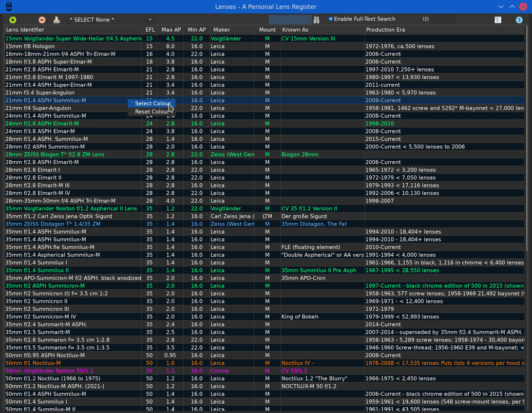Select the orange 50mm f/1 Noctilux-M row
Viewport: 532px width, 413px height.
coord(73,363)
